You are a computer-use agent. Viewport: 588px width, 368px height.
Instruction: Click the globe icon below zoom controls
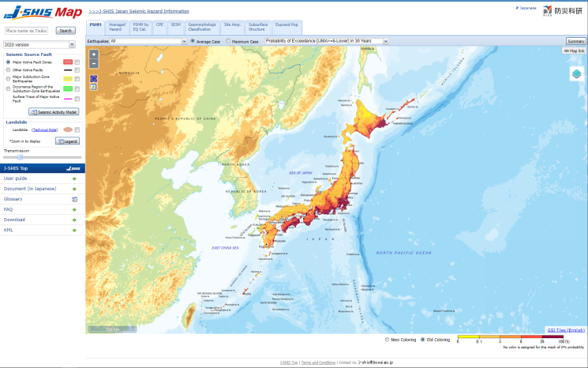point(94,79)
